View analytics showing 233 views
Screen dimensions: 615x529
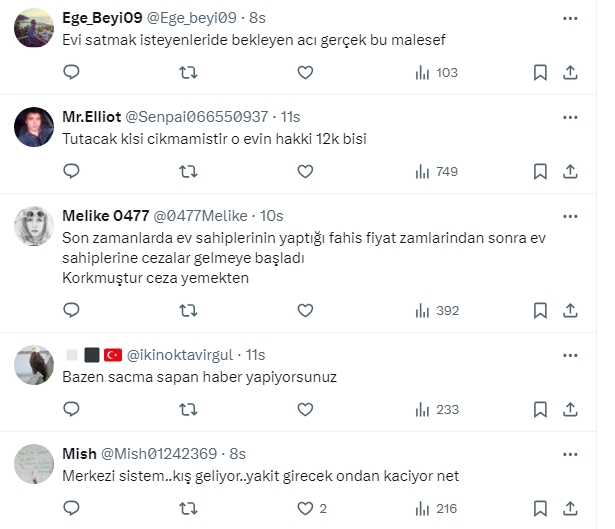[435, 409]
